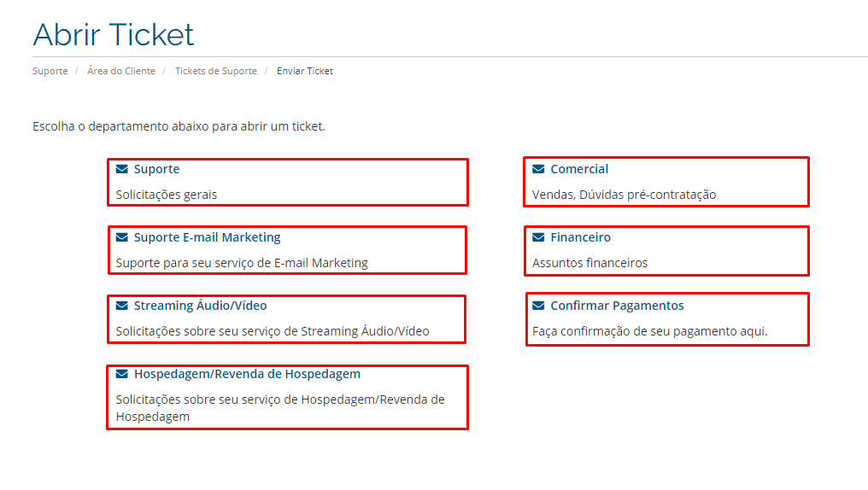The height and width of the screenshot is (490, 868).
Task: Click the Assuntos financeiros description text
Action: pos(589,263)
